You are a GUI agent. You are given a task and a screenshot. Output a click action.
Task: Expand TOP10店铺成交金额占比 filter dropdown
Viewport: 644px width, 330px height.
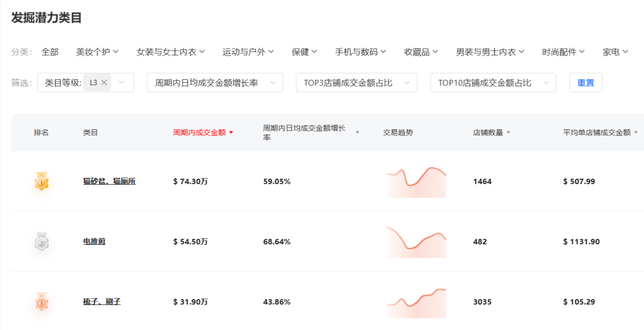tap(546, 83)
